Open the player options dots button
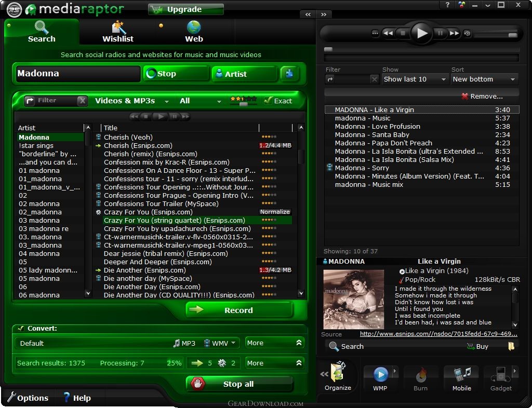Viewport: 532px width, 408px height. coord(375,33)
